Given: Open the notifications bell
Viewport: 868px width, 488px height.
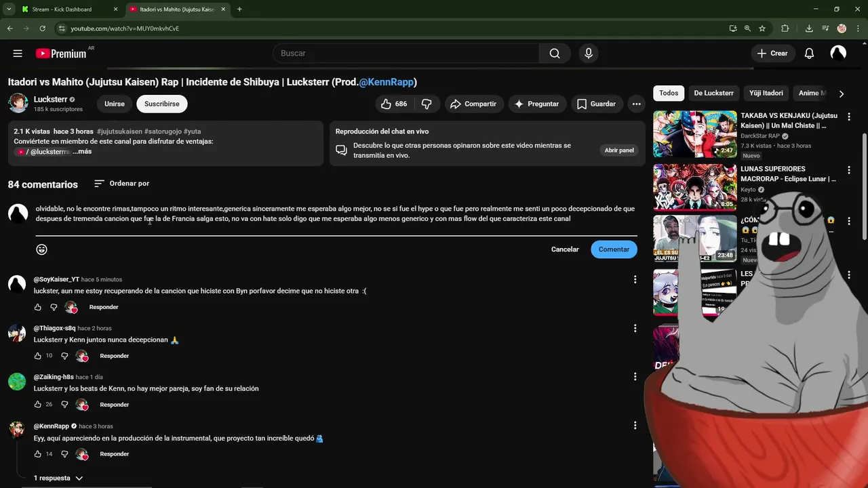Looking at the screenshot, I should [809, 54].
